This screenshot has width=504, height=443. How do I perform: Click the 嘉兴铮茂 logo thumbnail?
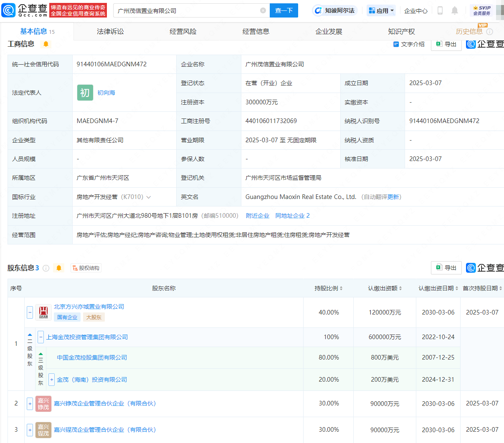(43, 403)
